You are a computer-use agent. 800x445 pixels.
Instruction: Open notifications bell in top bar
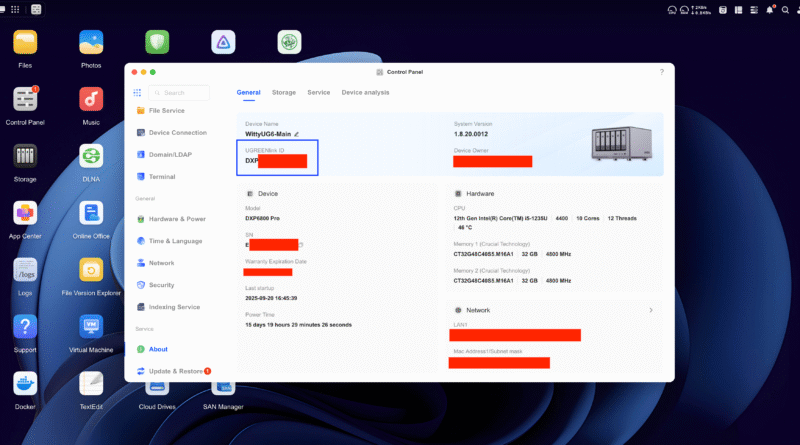770,9
